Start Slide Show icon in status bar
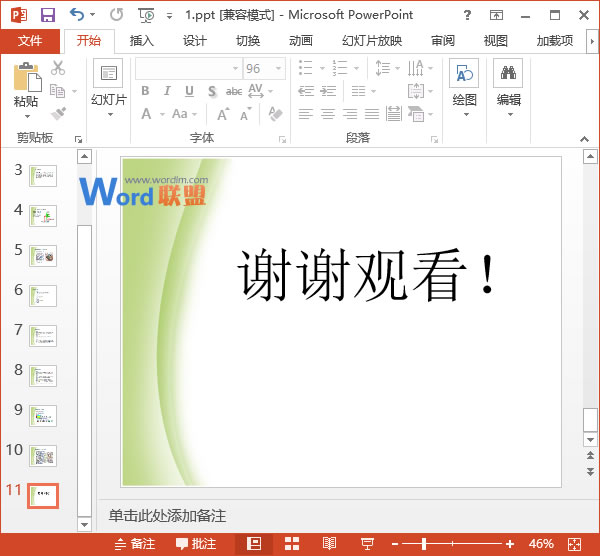 (367, 543)
